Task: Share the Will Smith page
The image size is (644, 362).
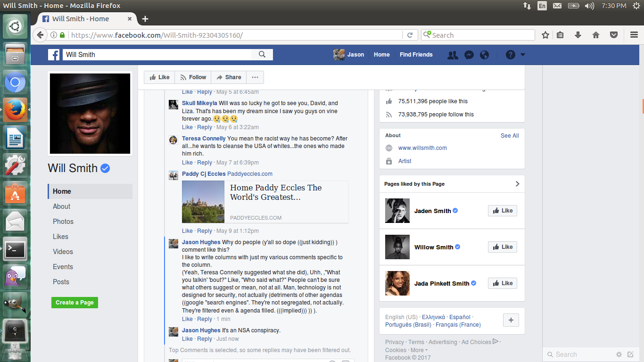Action: pyautogui.click(x=229, y=77)
